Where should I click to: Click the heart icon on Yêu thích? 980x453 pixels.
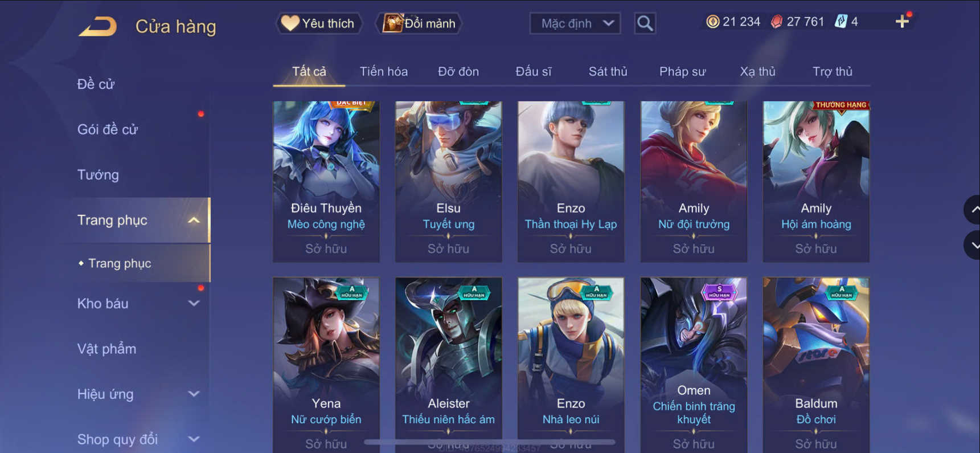pyautogui.click(x=290, y=23)
